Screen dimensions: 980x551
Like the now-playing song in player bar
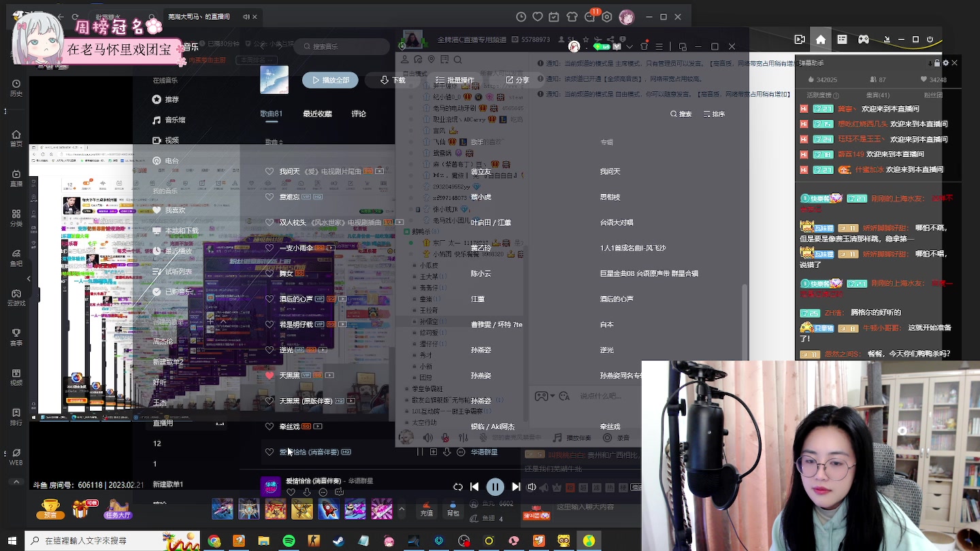(x=291, y=492)
